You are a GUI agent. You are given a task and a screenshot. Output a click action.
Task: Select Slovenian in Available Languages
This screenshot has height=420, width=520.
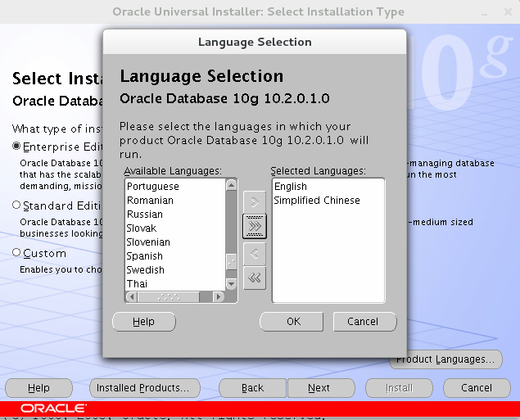175,242
